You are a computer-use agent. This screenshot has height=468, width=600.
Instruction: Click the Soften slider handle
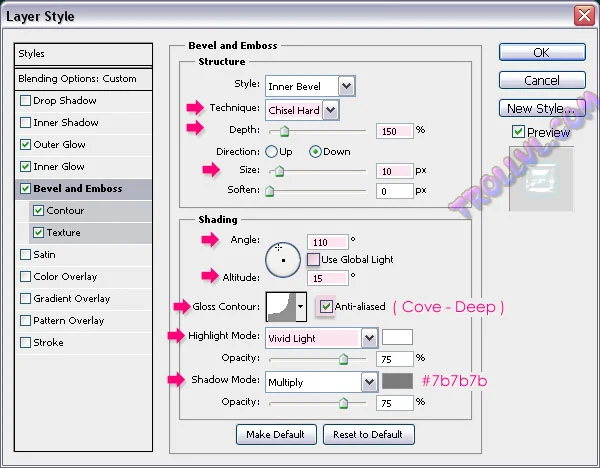pos(270,191)
